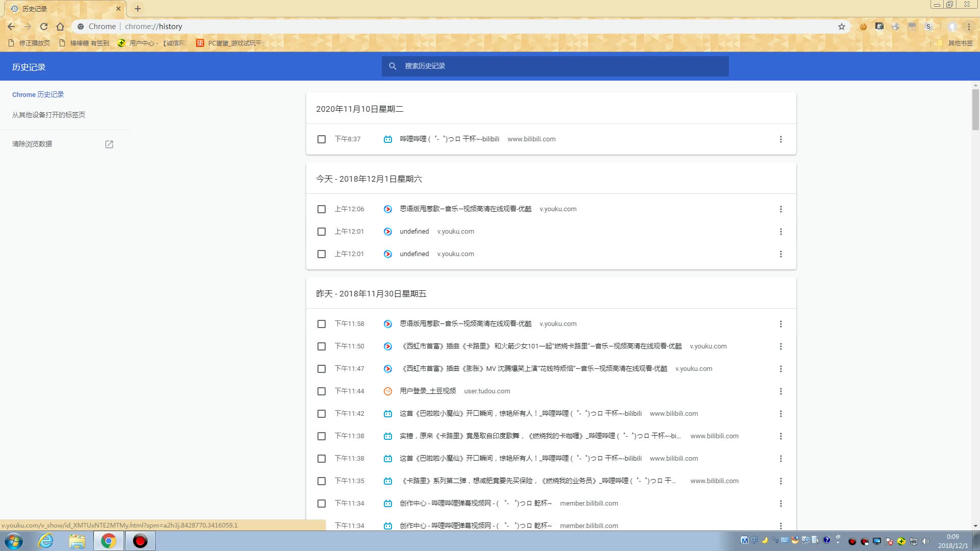Open the new tab plus button
The width and height of the screenshot is (980, 551).
pyautogui.click(x=138, y=9)
